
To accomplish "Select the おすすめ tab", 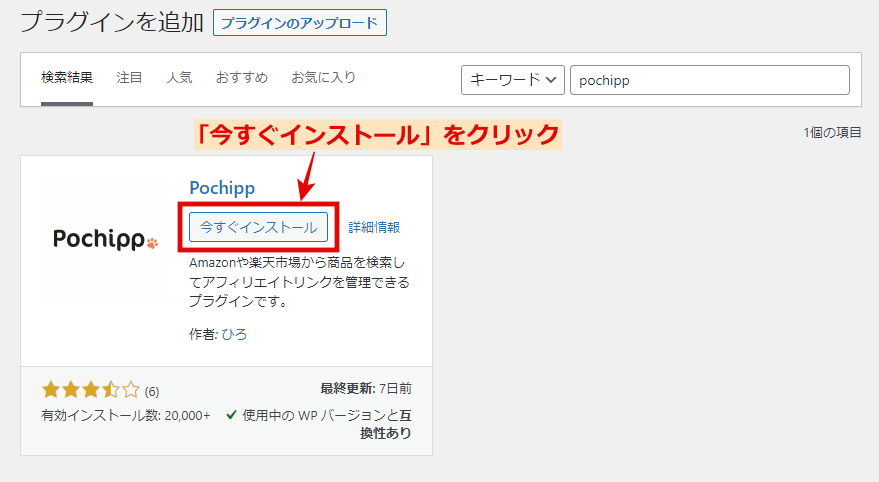I will pyautogui.click(x=242, y=77).
